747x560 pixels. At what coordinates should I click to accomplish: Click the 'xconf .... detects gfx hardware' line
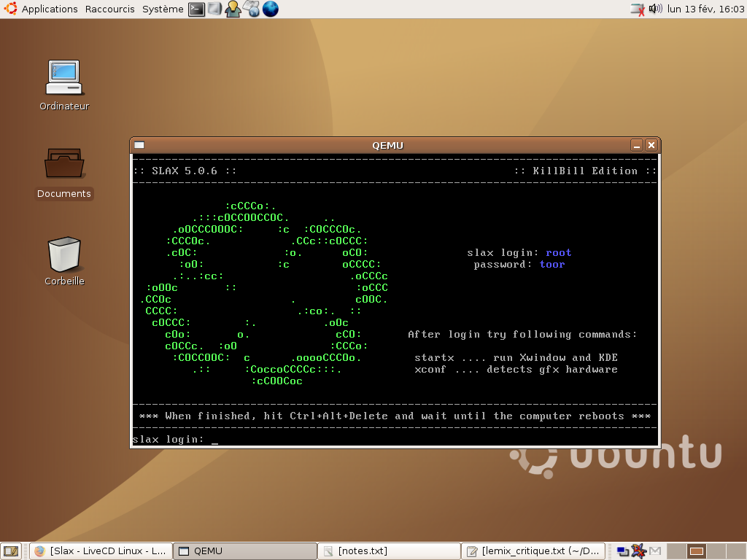pyautogui.click(x=516, y=370)
